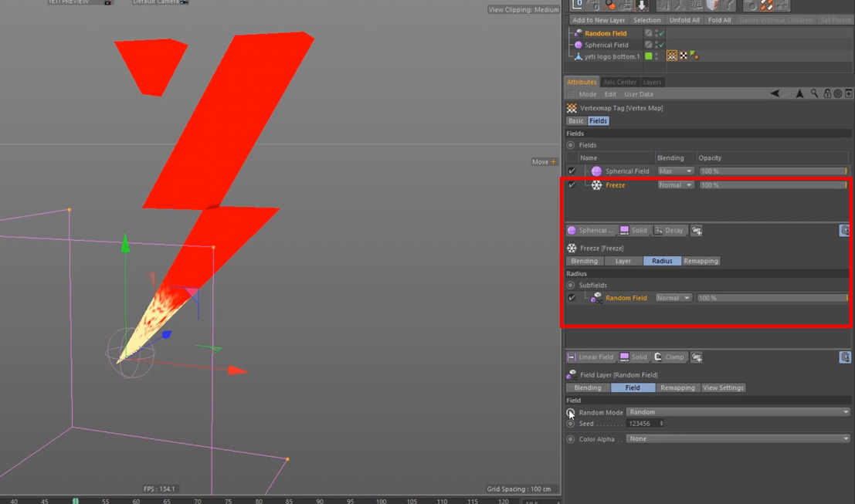Image resolution: width=855 pixels, height=504 pixels.
Task: Click Unfold All button
Action: [684, 20]
